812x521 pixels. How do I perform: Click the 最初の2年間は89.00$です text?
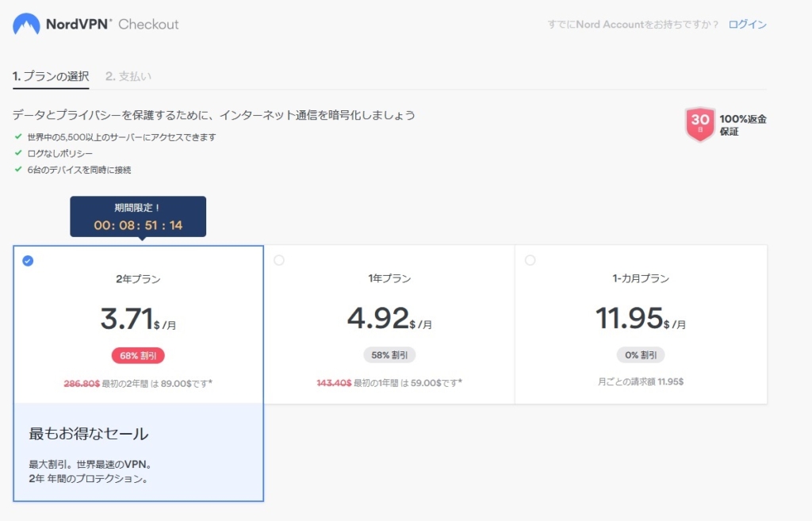click(157, 384)
